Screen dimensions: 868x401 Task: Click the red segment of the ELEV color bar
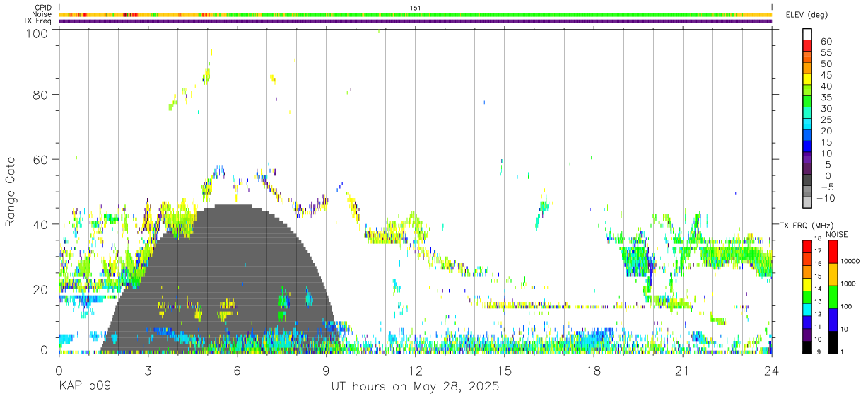807,45
